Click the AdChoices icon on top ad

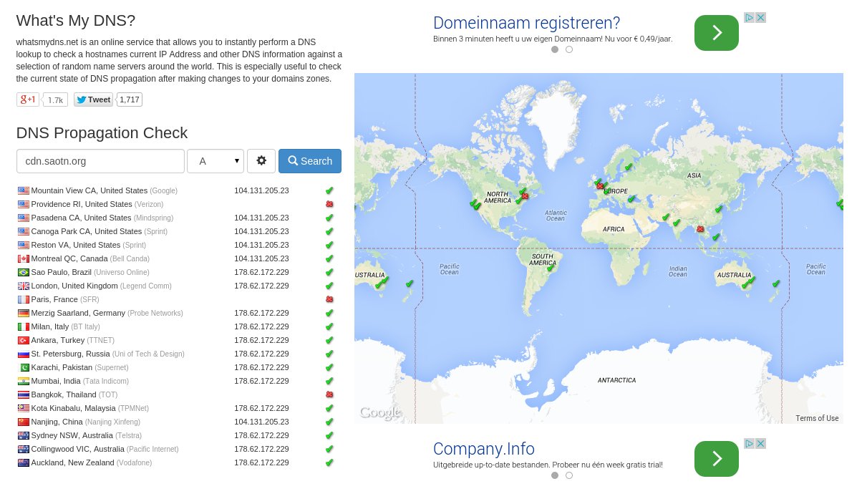[750, 17]
